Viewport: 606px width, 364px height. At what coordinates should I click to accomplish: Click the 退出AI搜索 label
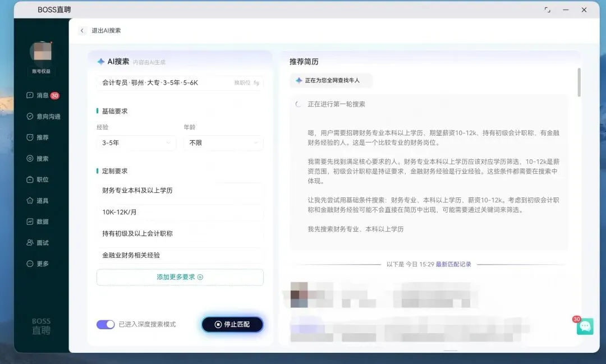(106, 30)
